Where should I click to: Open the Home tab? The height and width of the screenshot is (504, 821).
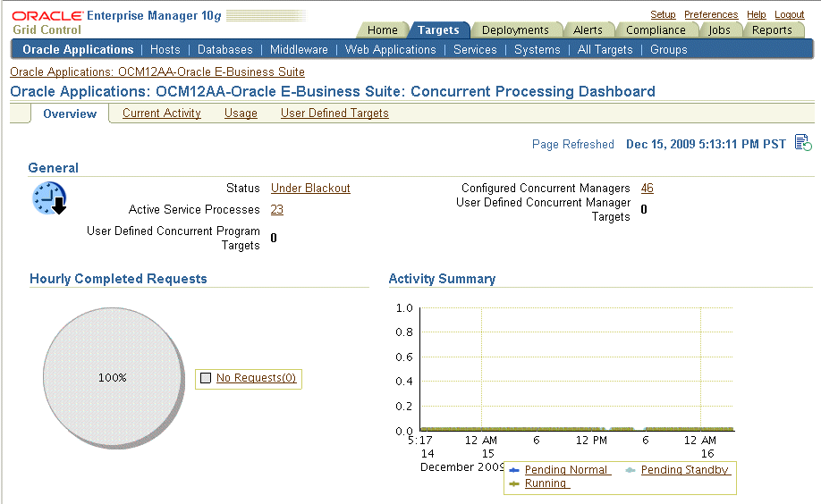click(x=382, y=30)
